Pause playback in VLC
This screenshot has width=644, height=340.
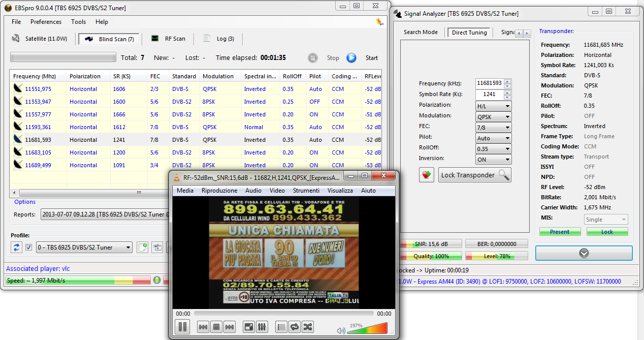click(182, 327)
